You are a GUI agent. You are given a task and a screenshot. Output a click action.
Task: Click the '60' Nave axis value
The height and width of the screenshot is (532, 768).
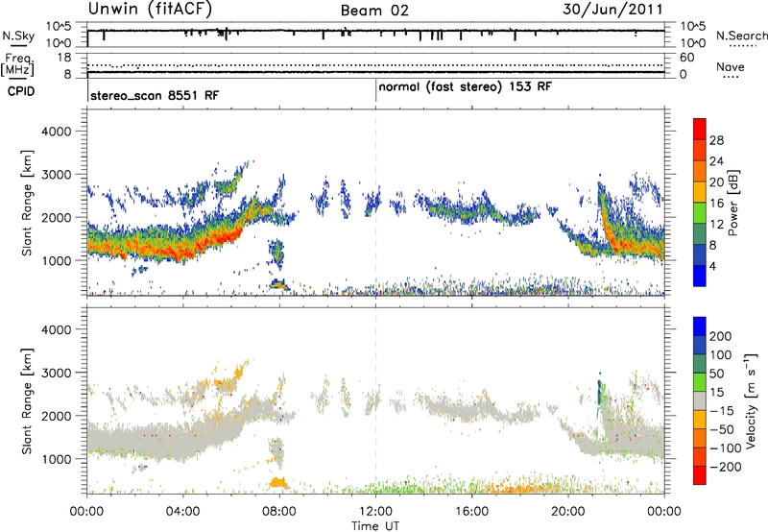(x=686, y=58)
